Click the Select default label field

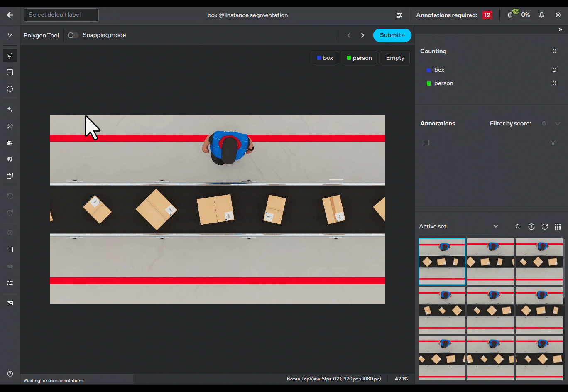[61, 15]
